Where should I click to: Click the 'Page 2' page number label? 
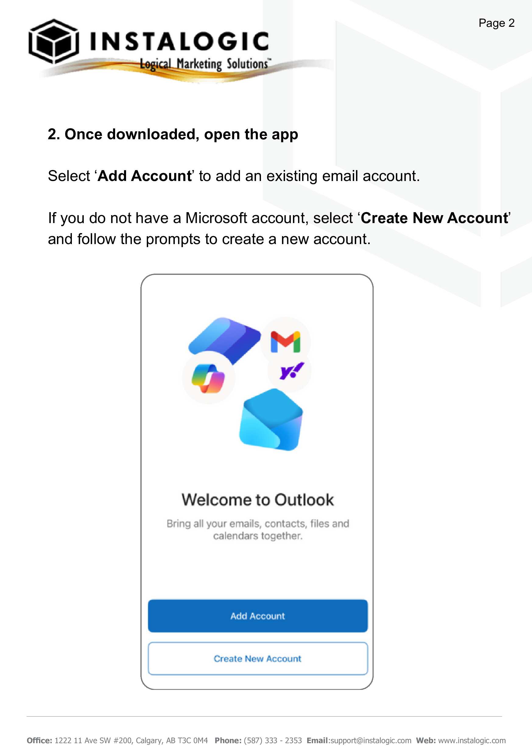click(496, 23)
